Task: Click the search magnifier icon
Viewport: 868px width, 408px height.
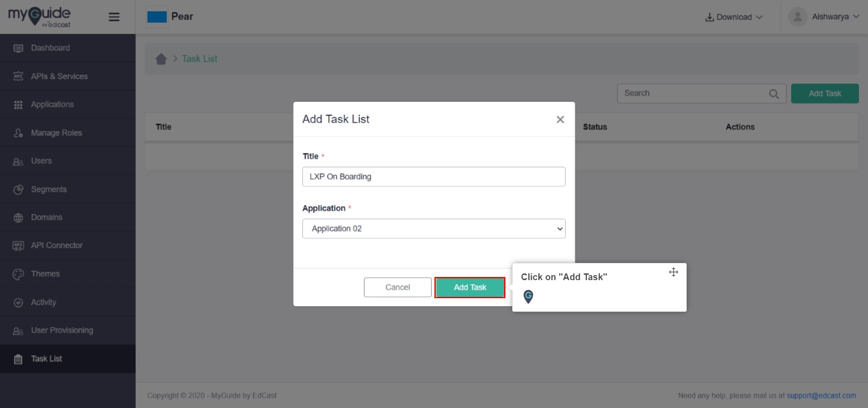Action: click(774, 94)
